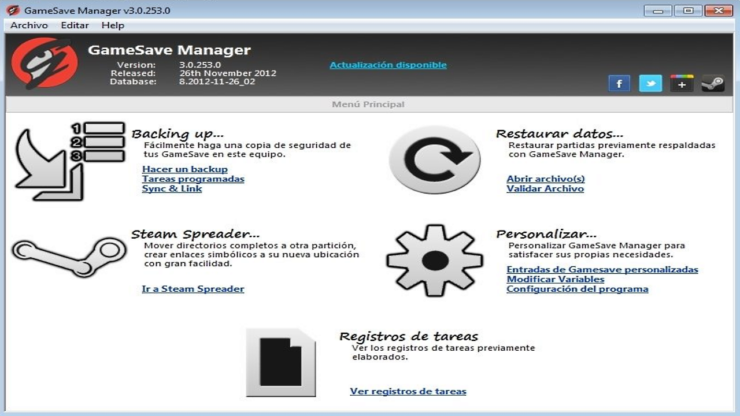Click the Personalizar gear icon

tap(435, 260)
